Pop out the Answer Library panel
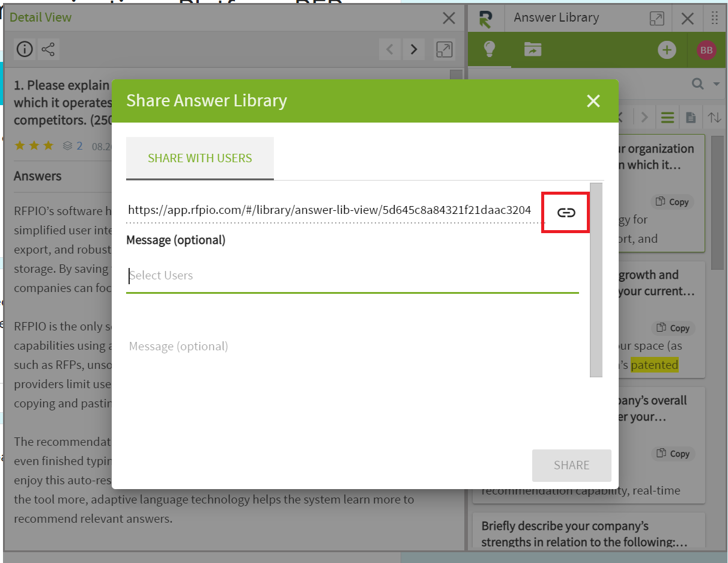 pyautogui.click(x=657, y=19)
